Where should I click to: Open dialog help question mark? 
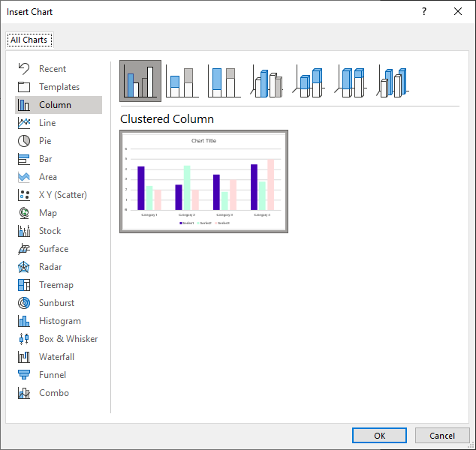pos(424,11)
